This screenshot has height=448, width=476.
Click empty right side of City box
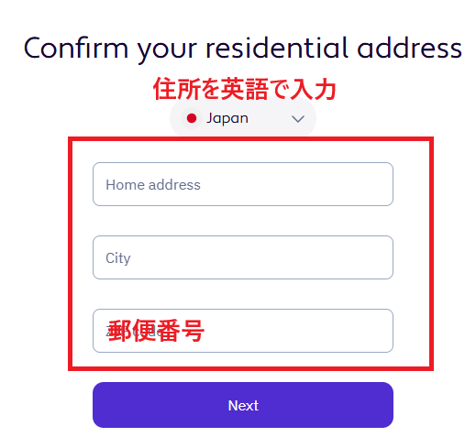pos(275,257)
